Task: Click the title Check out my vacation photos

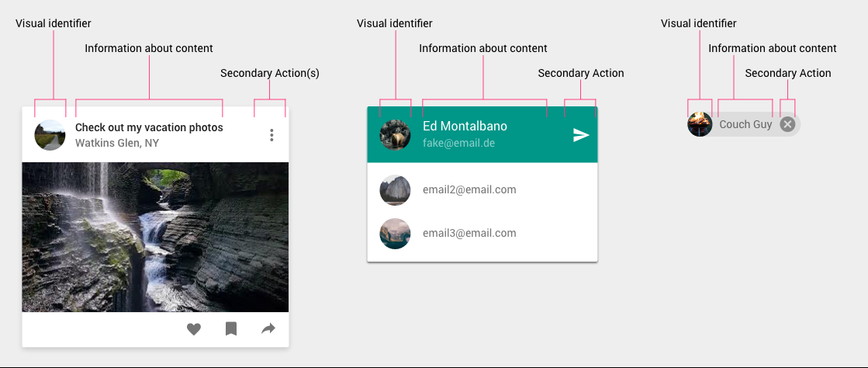Action: point(149,127)
